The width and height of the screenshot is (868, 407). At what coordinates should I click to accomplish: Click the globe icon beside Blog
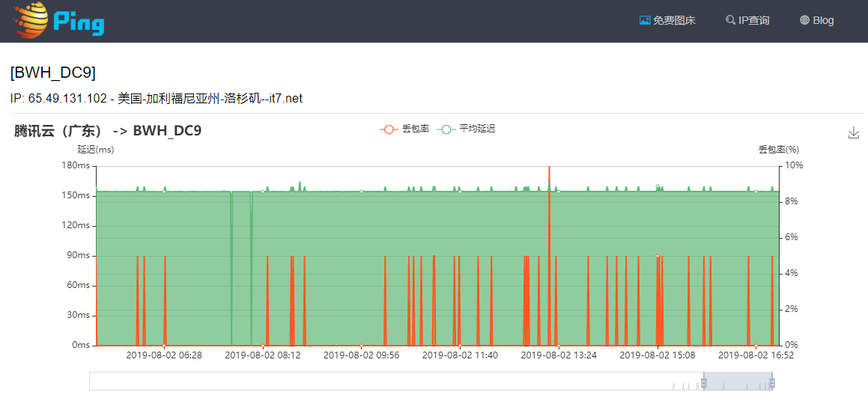804,20
